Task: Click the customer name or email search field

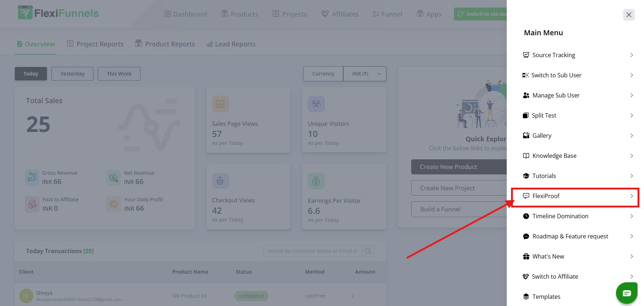Action: click(312, 251)
